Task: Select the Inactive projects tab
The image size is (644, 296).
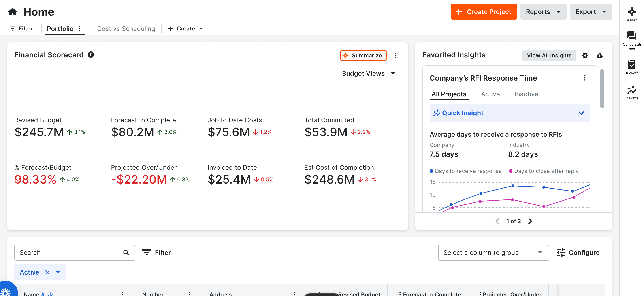Action: pos(526,94)
